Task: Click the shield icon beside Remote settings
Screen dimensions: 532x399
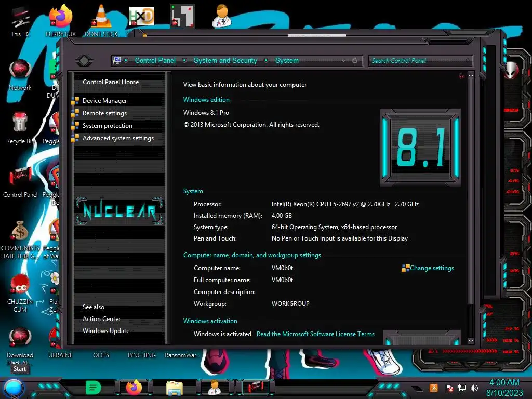Action: 75,113
